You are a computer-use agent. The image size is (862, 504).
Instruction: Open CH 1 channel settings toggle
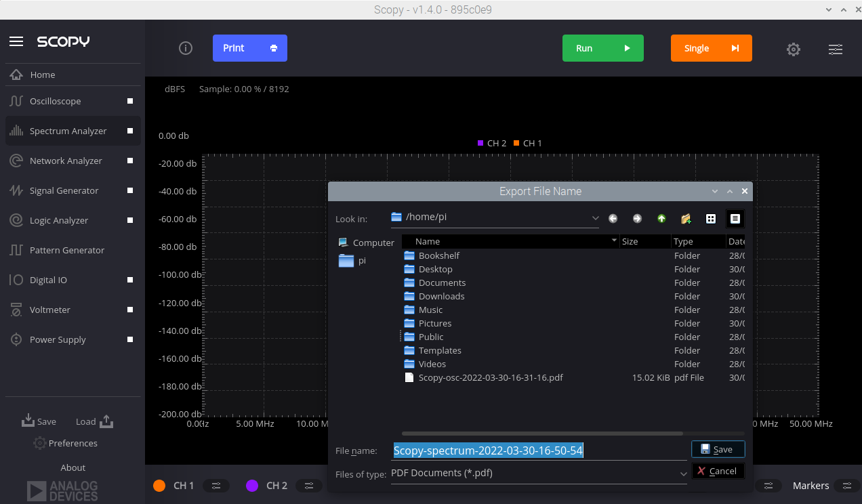[x=216, y=486]
